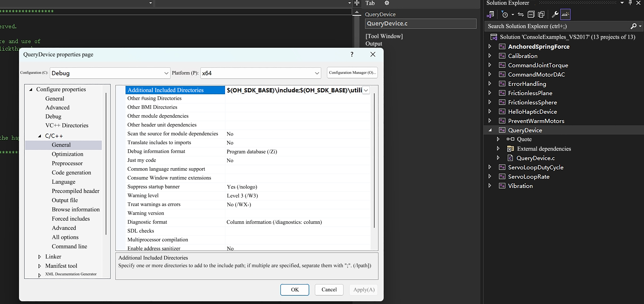Select Preprocessor under C/C++
This screenshot has width=644, height=304.
(x=67, y=163)
